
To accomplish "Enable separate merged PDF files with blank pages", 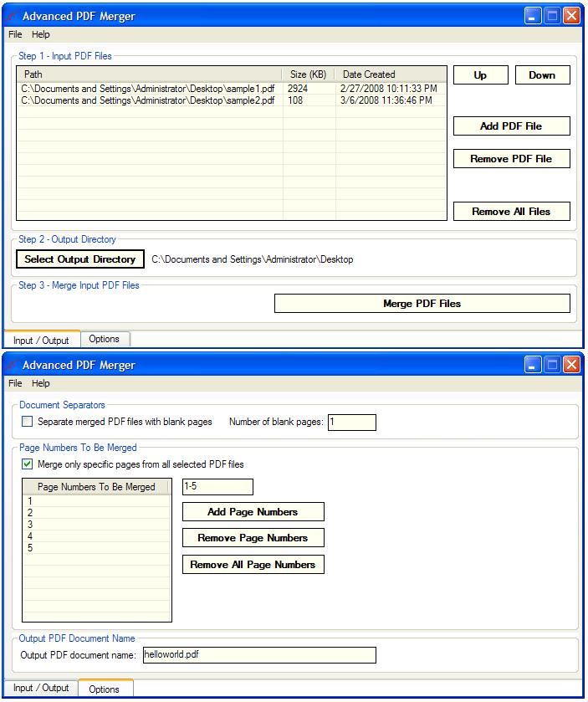I will tap(28, 422).
